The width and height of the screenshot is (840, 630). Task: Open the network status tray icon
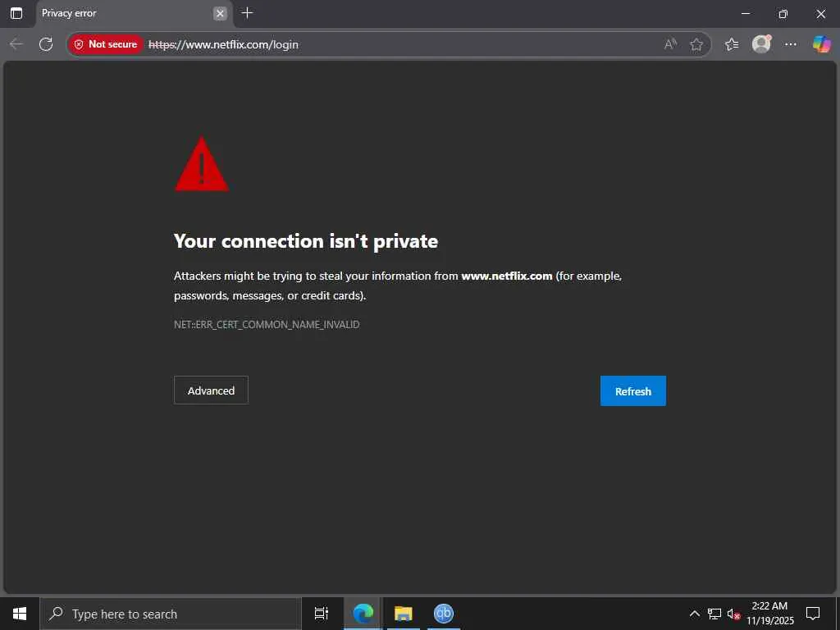tap(714, 614)
